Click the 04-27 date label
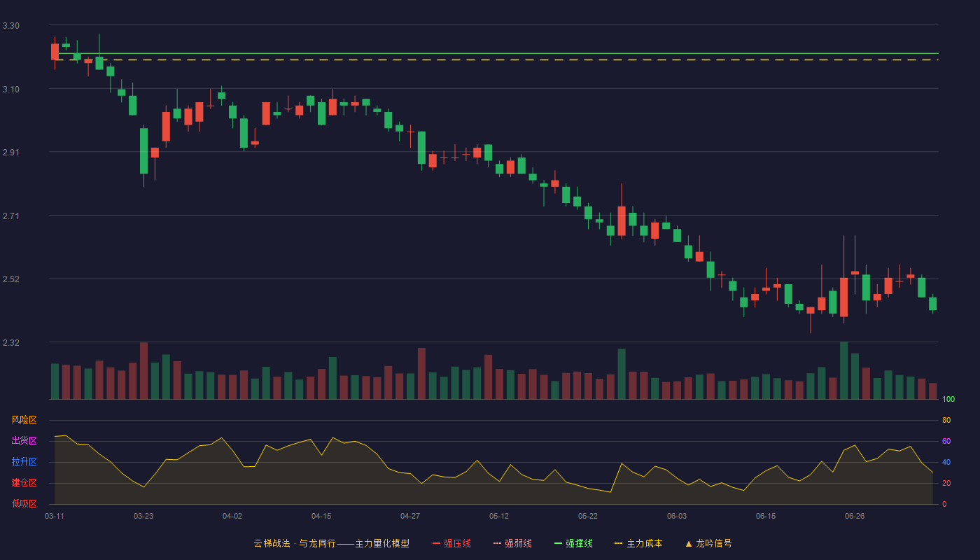 410,516
